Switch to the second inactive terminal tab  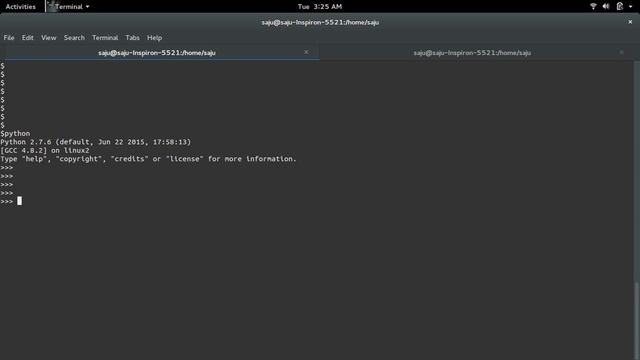pos(472,53)
